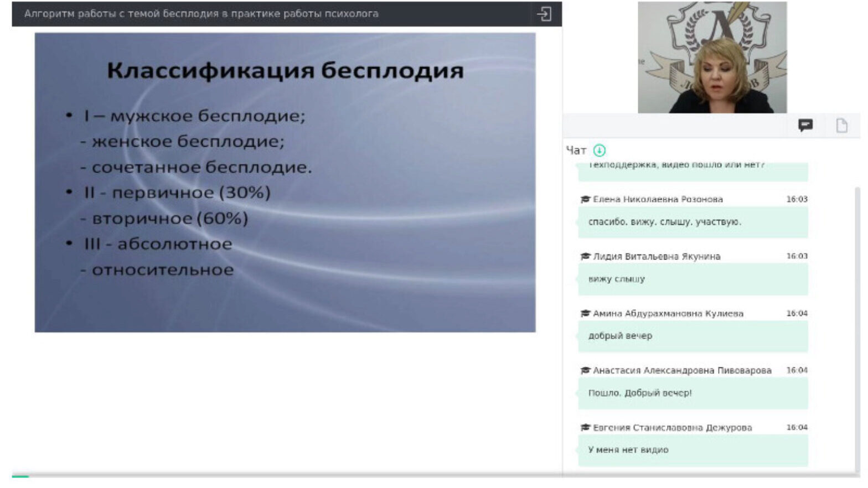Click the green playback progress bar at bottom
The height and width of the screenshot is (488, 868).
point(20,476)
